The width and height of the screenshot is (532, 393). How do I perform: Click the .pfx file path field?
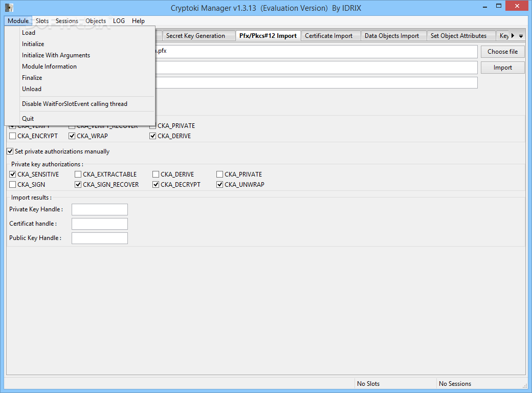[316, 52]
